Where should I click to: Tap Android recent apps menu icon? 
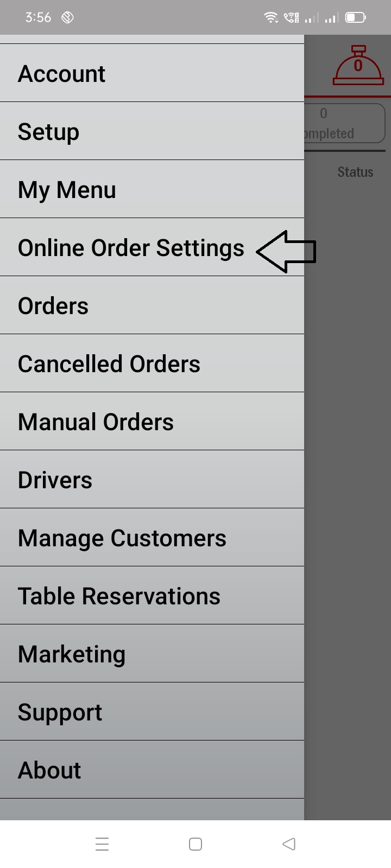click(x=102, y=844)
